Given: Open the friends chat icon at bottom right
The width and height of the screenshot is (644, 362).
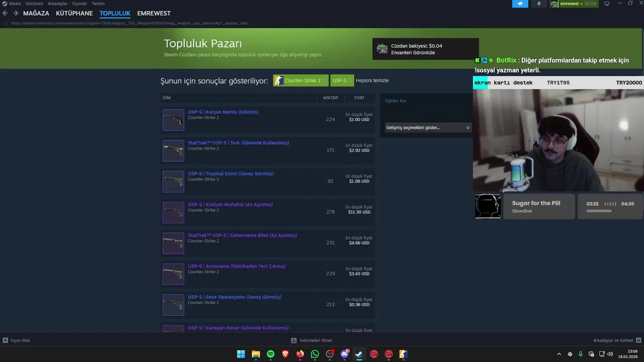Looking at the screenshot, I should coord(638,340).
